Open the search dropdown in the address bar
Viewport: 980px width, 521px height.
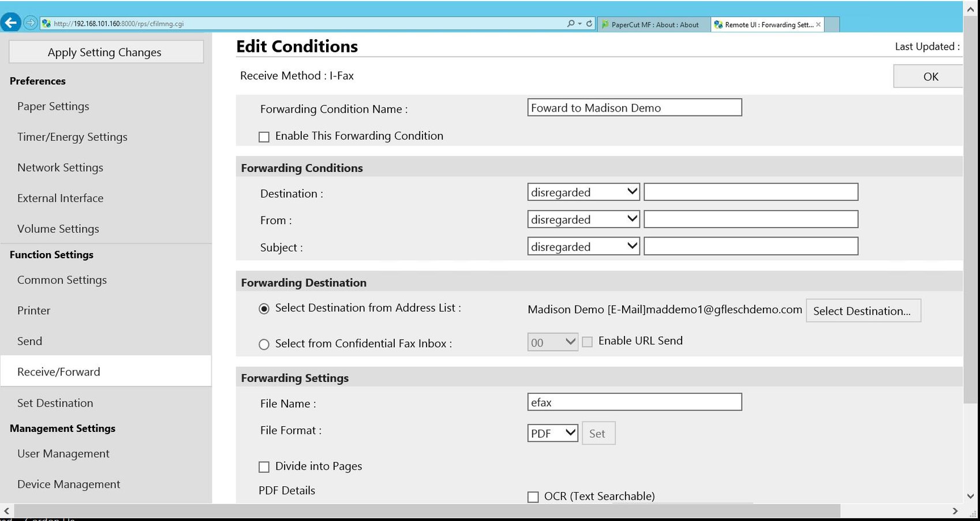coord(578,23)
